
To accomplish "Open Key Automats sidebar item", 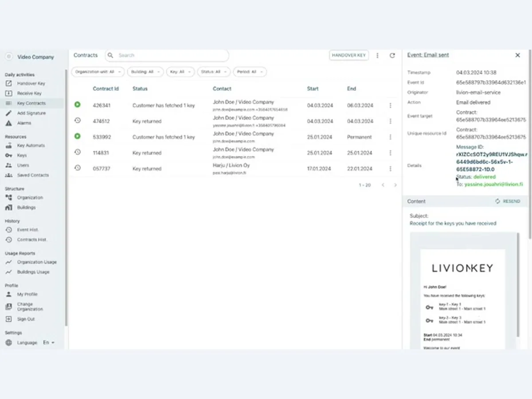I will 31,145.
